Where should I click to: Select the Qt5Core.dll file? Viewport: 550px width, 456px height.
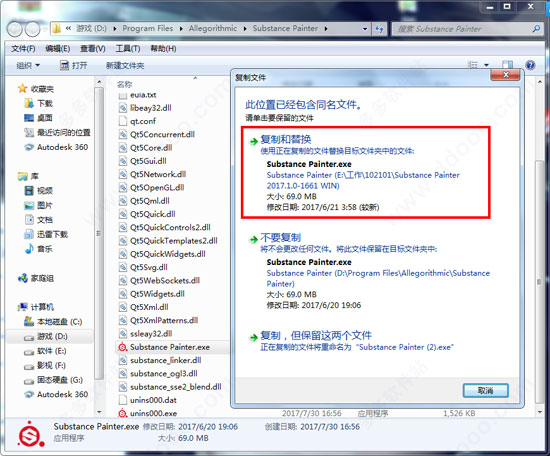tap(146, 148)
